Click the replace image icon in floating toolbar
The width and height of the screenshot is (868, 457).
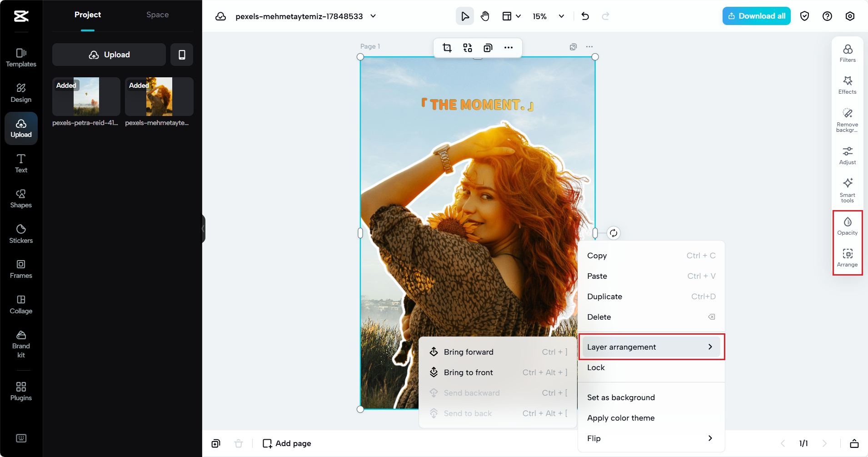point(468,48)
